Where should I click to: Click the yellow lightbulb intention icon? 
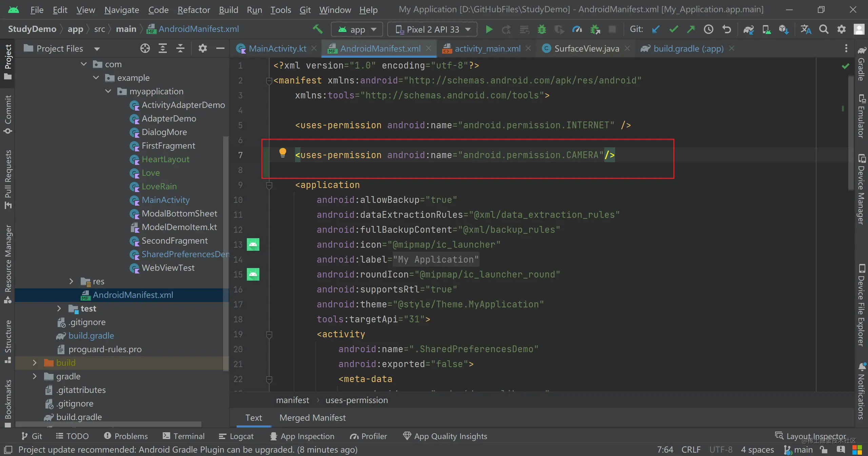pos(282,153)
